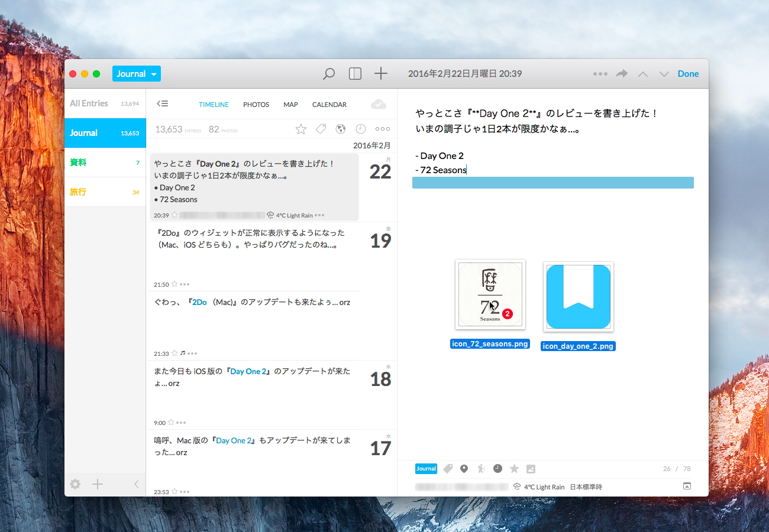This screenshot has width=769, height=532.
Task: Switch to the CALENDAR tab
Action: coord(329,105)
